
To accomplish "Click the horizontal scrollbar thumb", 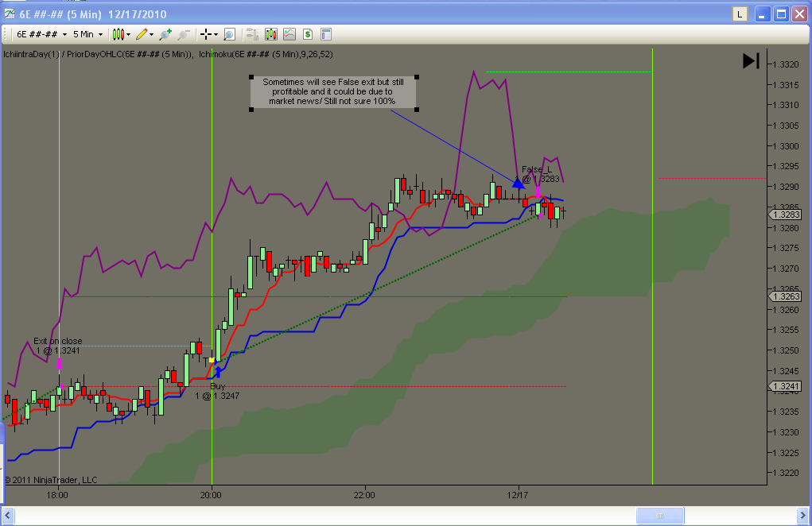I will pyautogui.click(x=660, y=516).
